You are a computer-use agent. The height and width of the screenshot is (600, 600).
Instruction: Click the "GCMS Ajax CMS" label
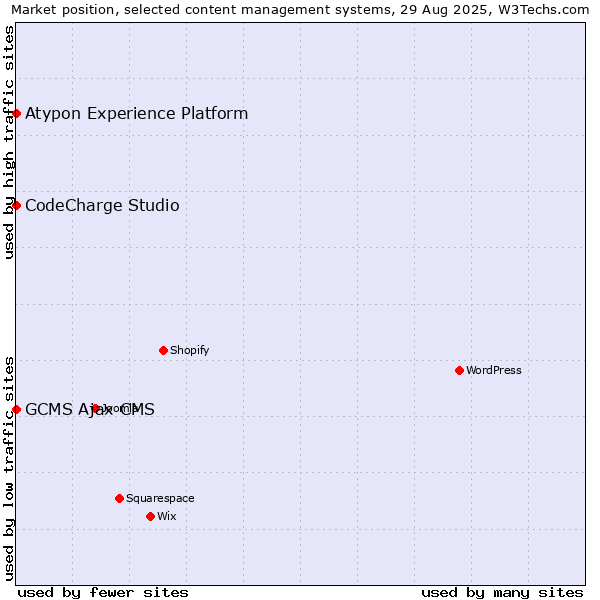(90, 409)
